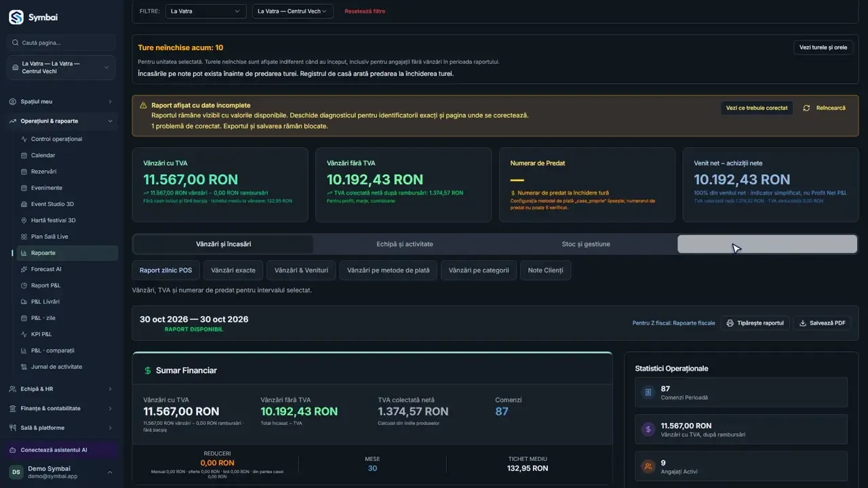
Task: Open the Calendar sidebar entry
Action: pyautogui.click(x=66, y=155)
